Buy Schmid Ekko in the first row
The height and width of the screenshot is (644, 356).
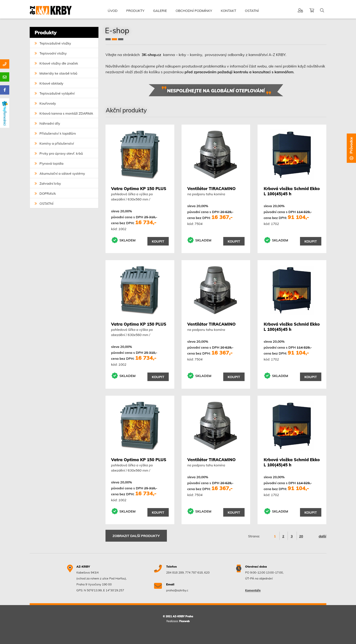click(x=311, y=241)
